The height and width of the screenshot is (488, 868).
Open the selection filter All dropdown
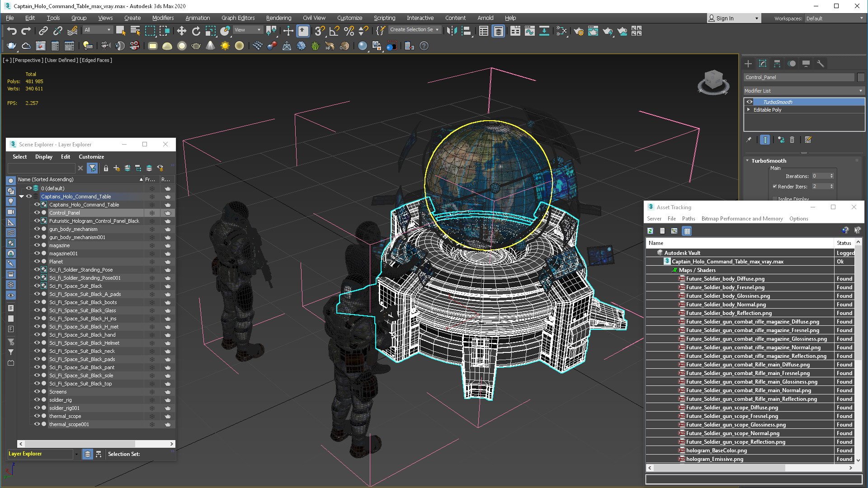click(97, 30)
